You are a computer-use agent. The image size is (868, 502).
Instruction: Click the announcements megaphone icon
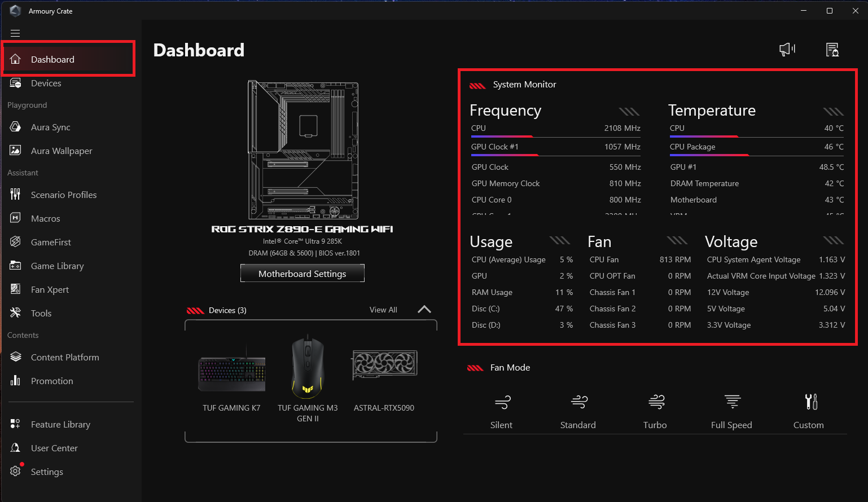(787, 50)
